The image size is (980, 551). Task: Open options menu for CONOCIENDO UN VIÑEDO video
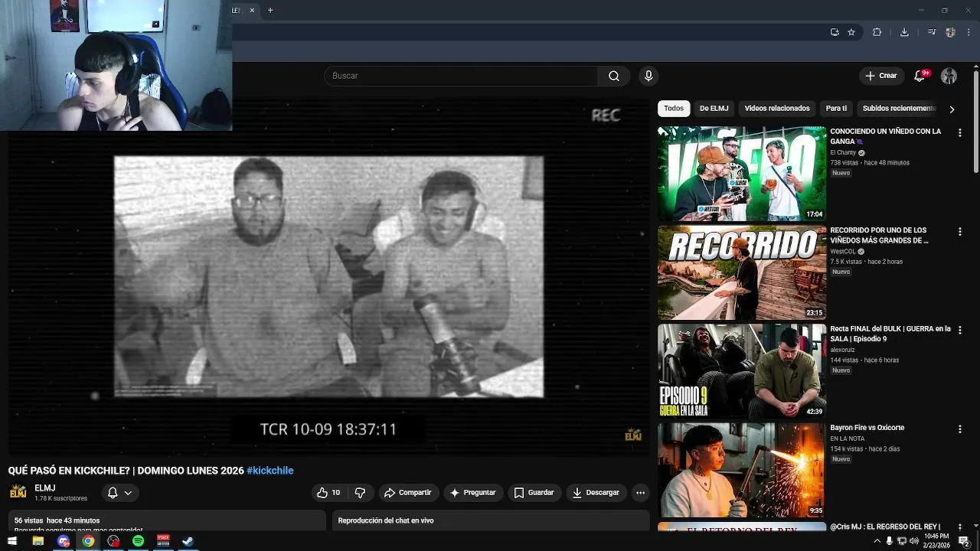coord(959,132)
